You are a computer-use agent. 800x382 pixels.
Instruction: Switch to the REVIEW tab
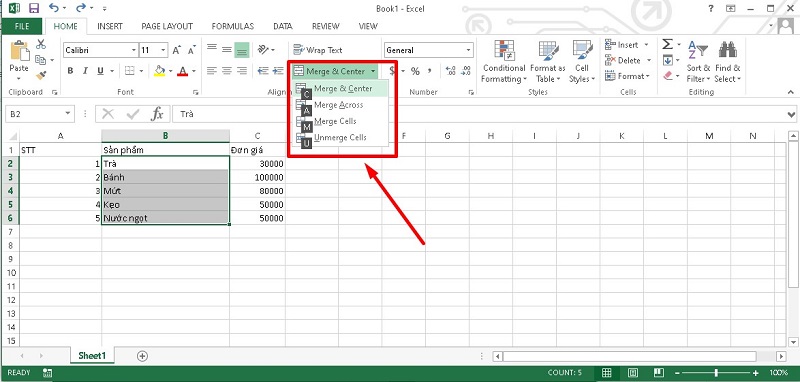tap(326, 27)
